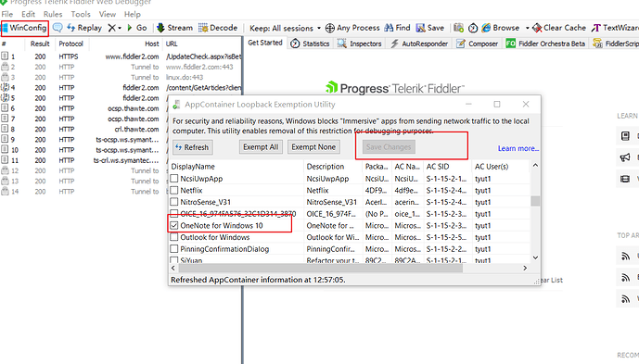Open the Tools menu
This screenshot has width=639, height=364.
(x=81, y=14)
